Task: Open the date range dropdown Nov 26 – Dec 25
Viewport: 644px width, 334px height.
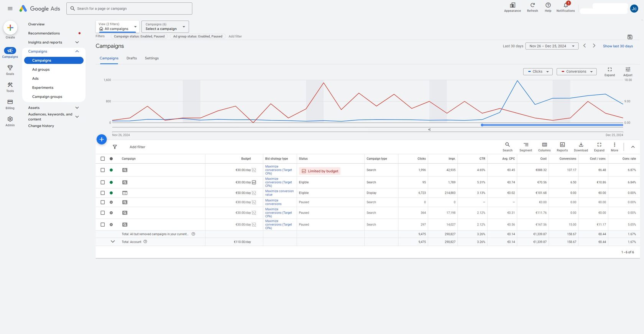Action: pos(552,46)
